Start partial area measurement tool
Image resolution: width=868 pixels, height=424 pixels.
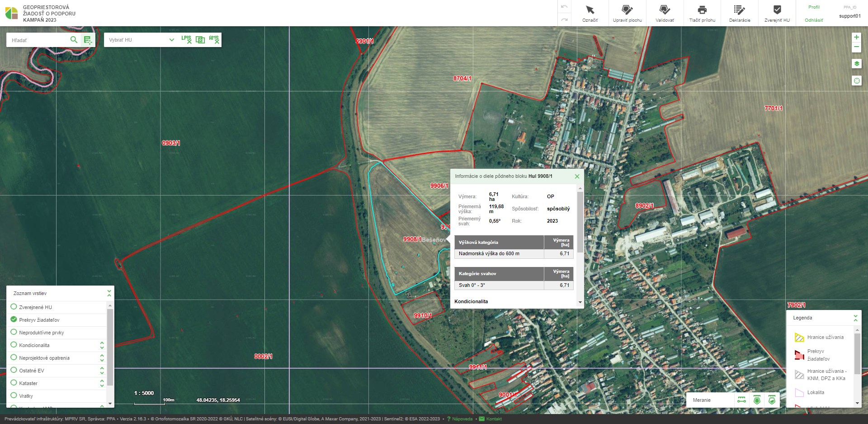(772, 400)
